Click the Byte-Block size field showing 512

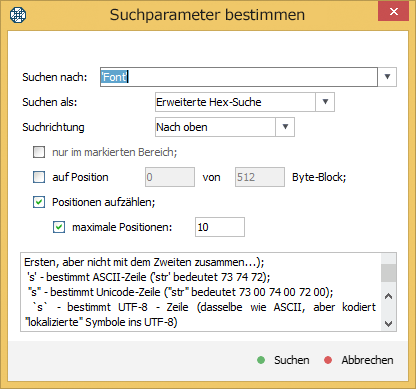pyautogui.click(x=260, y=177)
